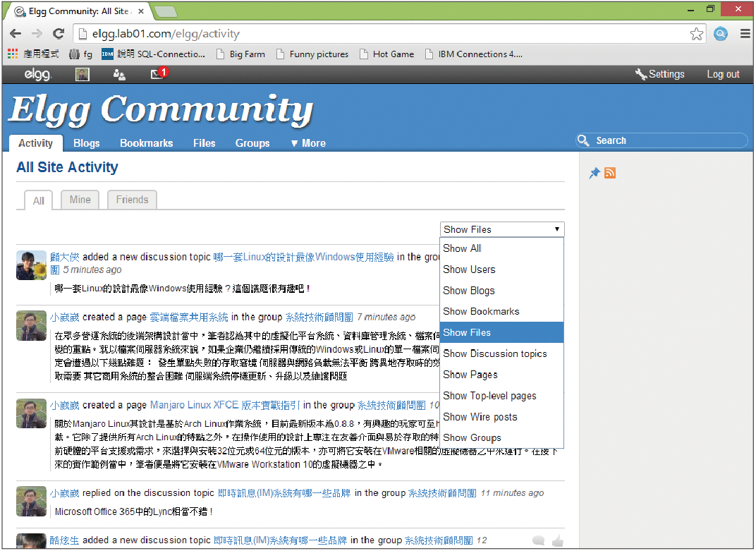Switch to the Mine activity tab
This screenshot has width=756, height=551.
tap(80, 200)
